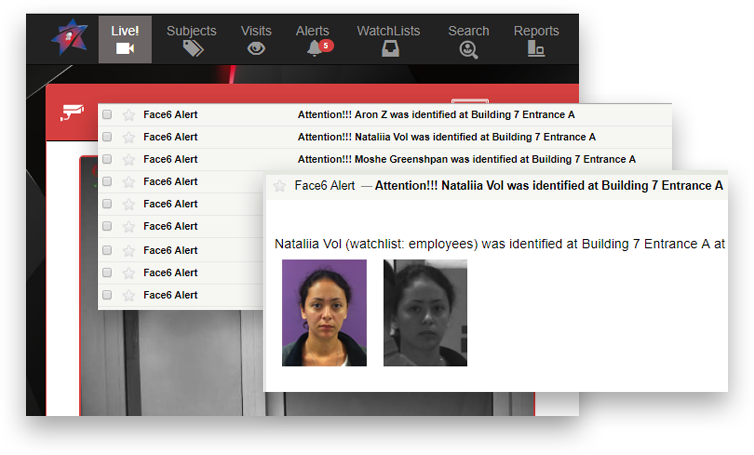Image resolution: width=754 pixels, height=455 pixels.
Task: Click the security camera icon in red panel
Action: pyautogui.click(x=72, y=113)
